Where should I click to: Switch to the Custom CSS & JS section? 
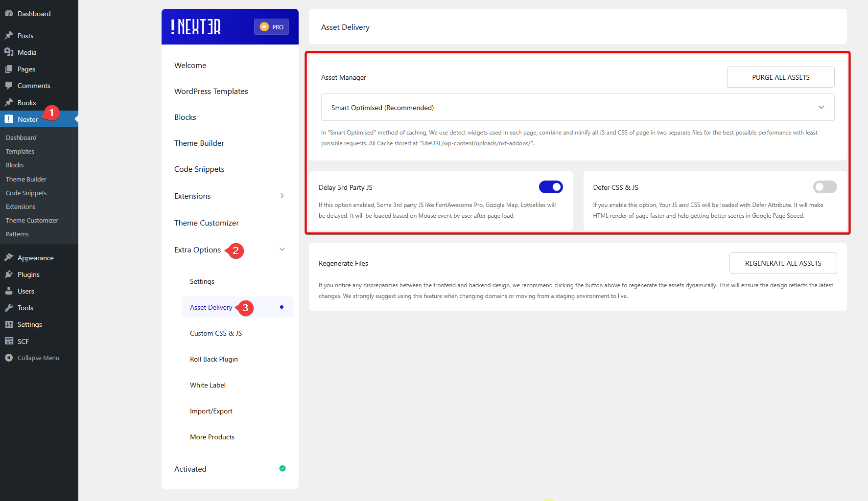point(216,333)
